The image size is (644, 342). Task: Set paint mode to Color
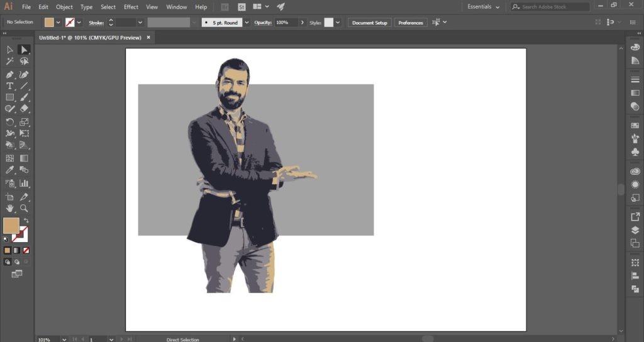point(8,250)
